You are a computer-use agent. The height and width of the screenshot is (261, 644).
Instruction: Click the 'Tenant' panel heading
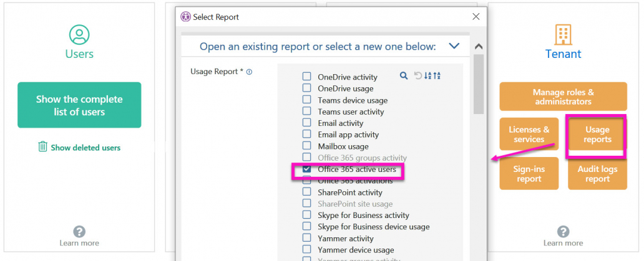pos(563,54)
